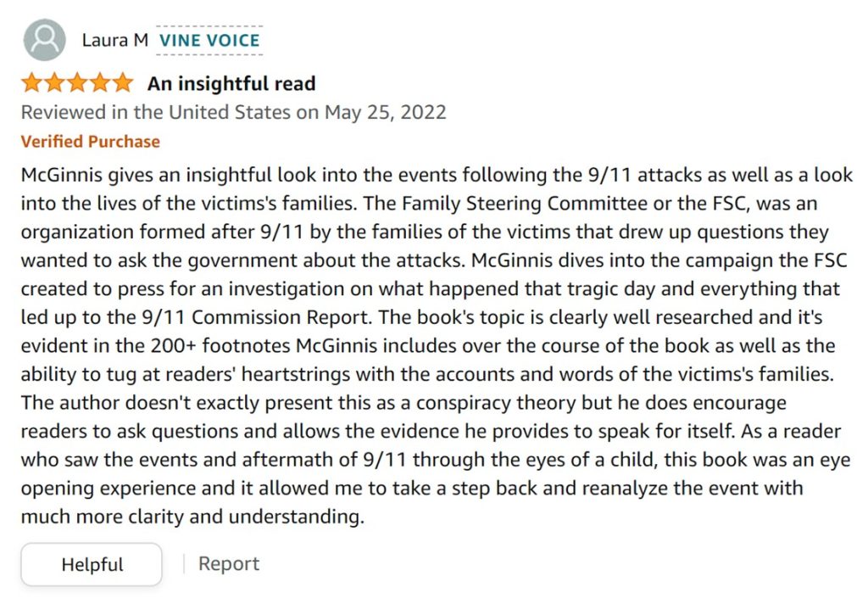Click the Verified Purchase label
The width and height of the screenshot is (868, 604).
(x=90, y=142)
